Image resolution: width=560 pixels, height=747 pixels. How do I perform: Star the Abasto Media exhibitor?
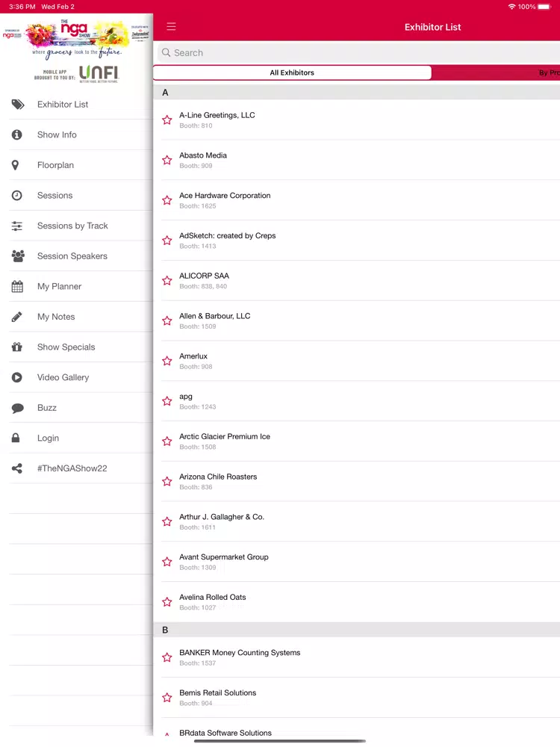(x=167, y=160)
